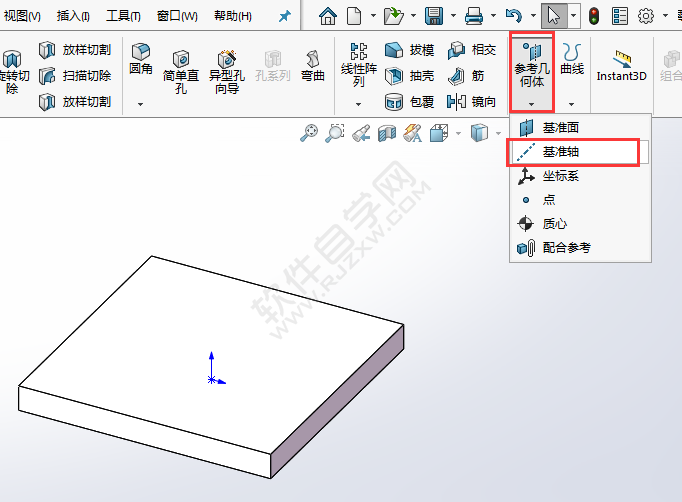This screenshot has height=502, width=682.
Task: Open the 工具(T) menu
Action: [x=123, y=16]
